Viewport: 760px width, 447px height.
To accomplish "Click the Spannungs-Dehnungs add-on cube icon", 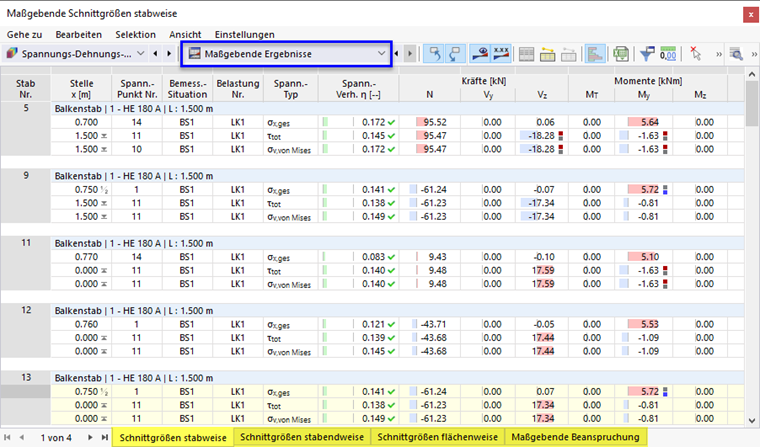I will tap(12, 53).
